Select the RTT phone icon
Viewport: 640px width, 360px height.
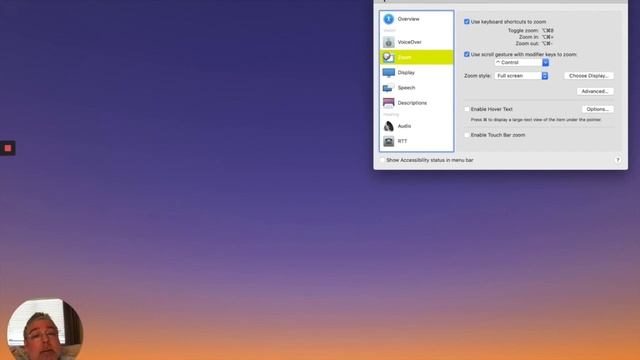[389, 141]
